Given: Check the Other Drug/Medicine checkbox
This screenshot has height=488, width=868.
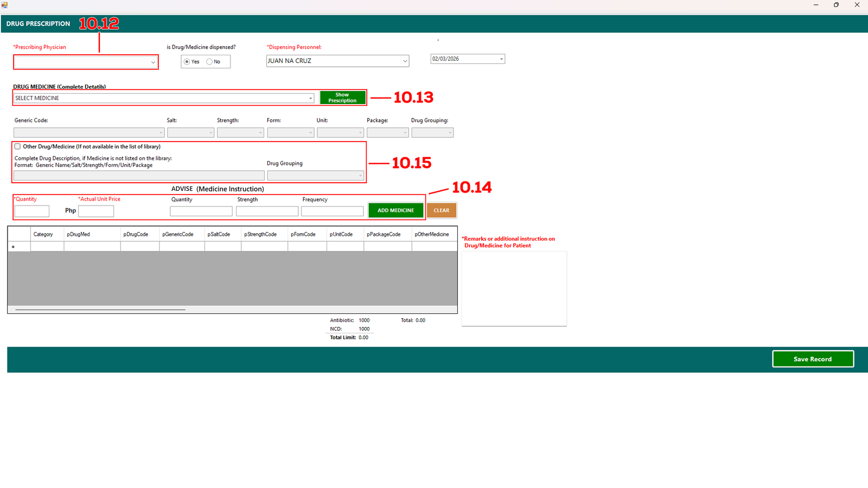Looking at the screenshot, I should [x=18, y=146].
